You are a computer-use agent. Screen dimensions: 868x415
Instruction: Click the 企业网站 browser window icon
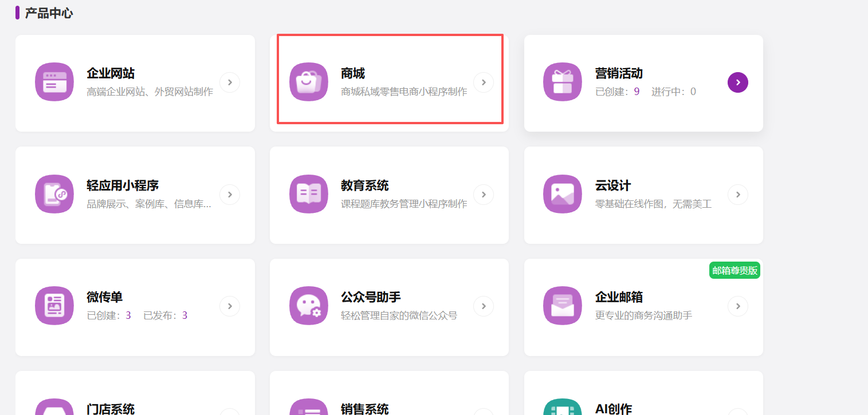(x=54, y=82)
